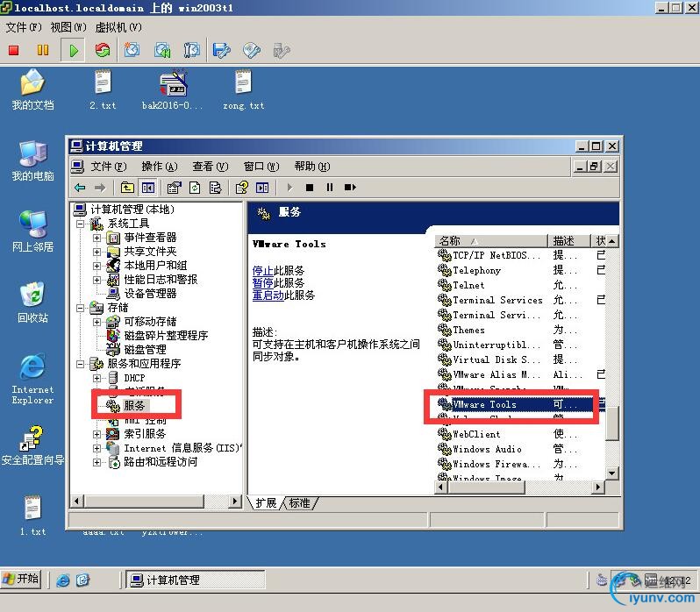Screen dimensions: 700x612
Task: Click the refresh toolbar icon
Action: pyautogui.click(x=195, y=188)
